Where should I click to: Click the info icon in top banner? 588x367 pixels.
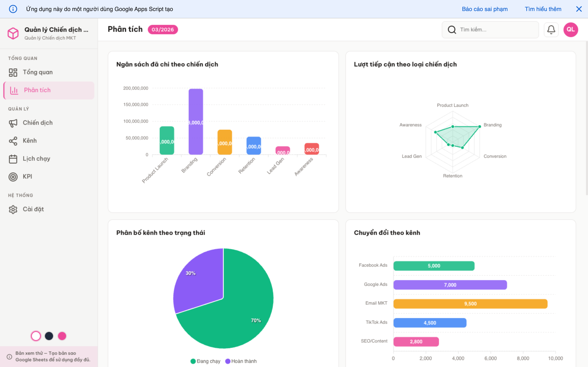coord(13,9)
